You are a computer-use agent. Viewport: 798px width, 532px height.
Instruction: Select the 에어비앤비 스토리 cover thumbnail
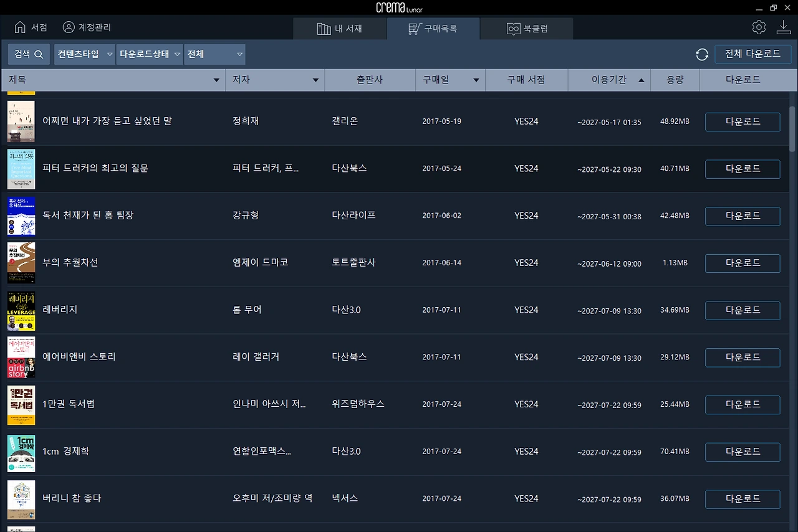pos(21,357)
